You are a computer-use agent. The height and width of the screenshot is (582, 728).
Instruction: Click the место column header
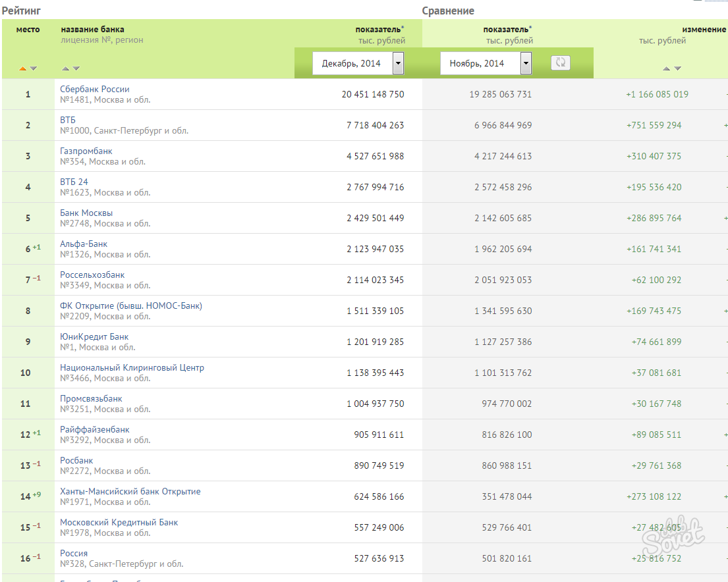[28, 30]
